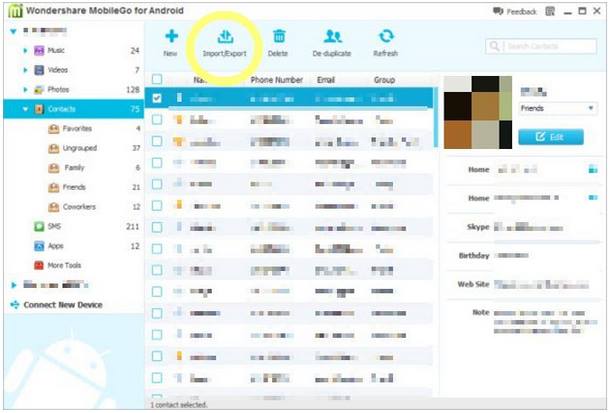Viewport: 610px width, 413px height.
Task: Open the Coworkers contacts group
Action: coord(79,207)
